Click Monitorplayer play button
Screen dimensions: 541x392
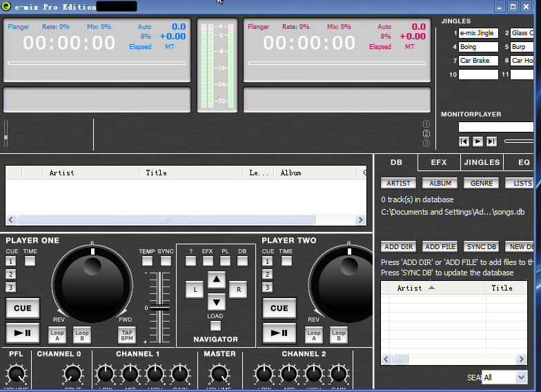pos(478,141)
